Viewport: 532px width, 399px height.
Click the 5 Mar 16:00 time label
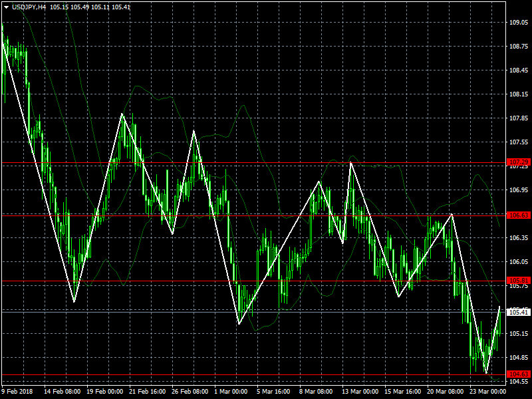pos(273,391)
